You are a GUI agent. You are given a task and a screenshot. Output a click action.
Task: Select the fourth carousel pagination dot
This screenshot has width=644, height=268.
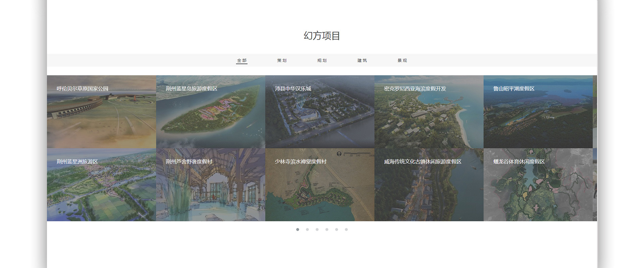tap(327, 229)
